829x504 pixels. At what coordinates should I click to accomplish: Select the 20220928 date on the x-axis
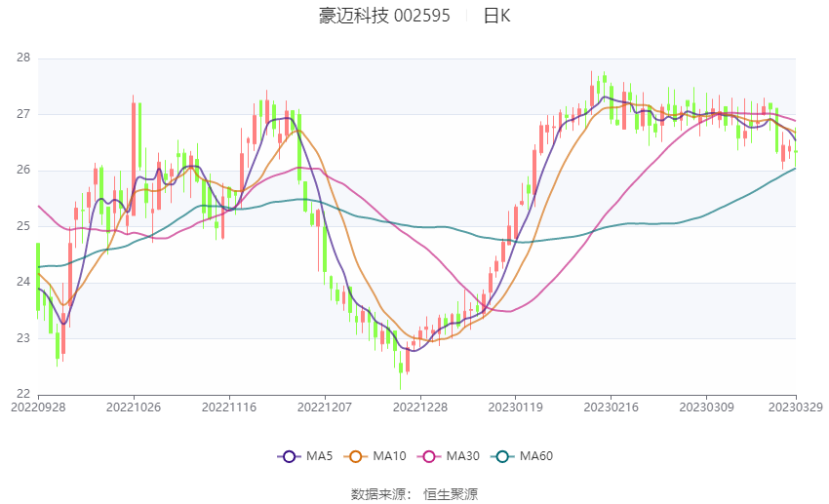click(x=38, y=407)
